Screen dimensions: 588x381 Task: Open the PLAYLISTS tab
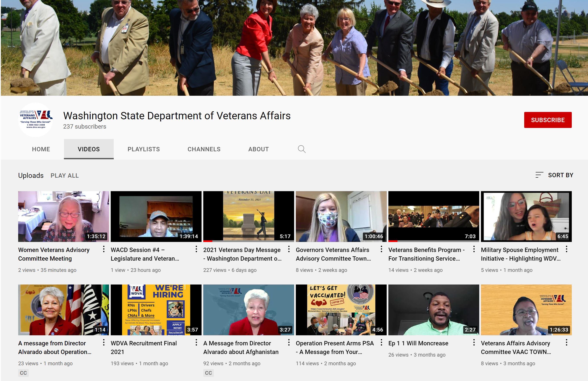click(x=144, y=149)
